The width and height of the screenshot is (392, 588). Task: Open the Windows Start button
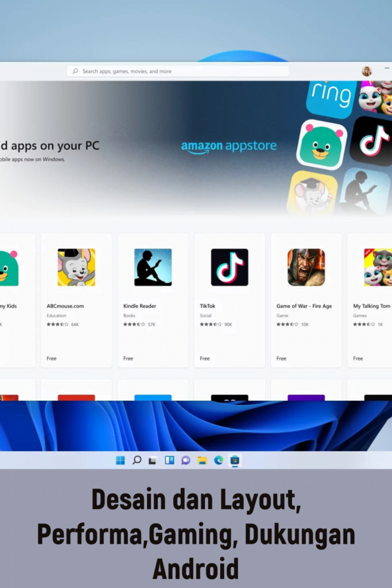click(x=121, y=460)
